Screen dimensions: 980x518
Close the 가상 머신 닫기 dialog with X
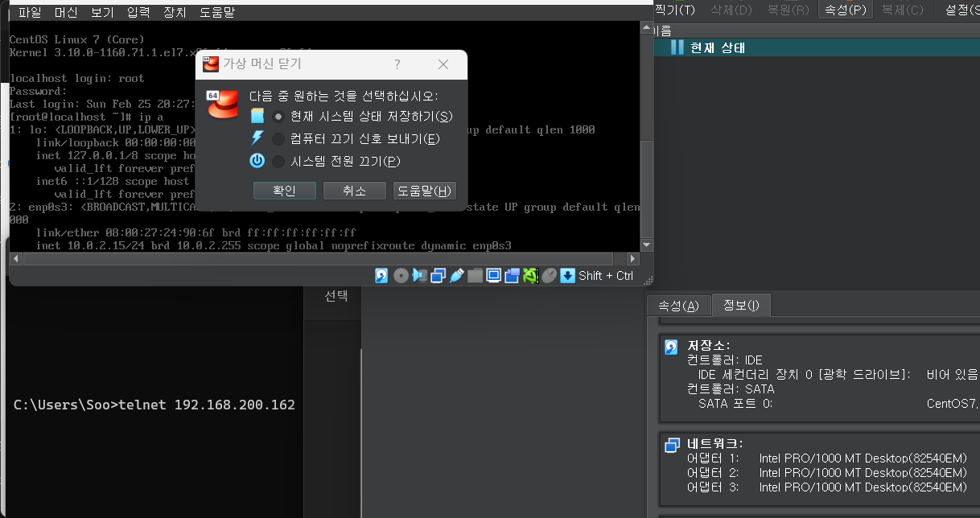click(x=443, y=64)
